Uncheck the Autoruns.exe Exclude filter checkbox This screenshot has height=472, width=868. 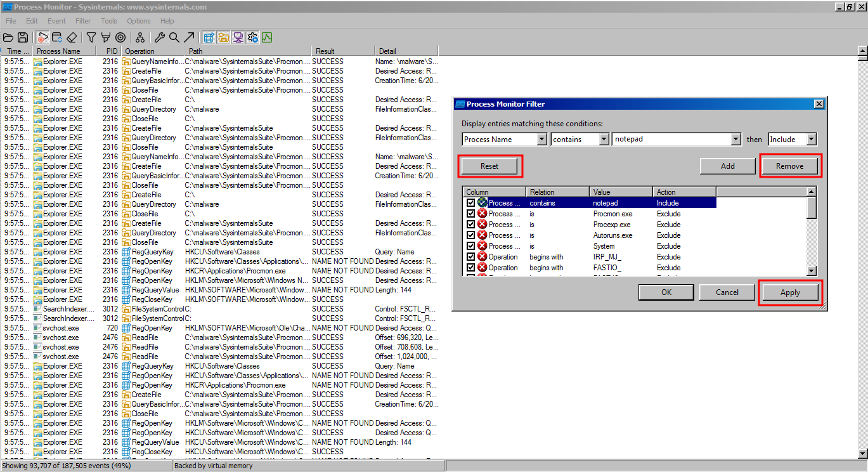pos(470,235)
